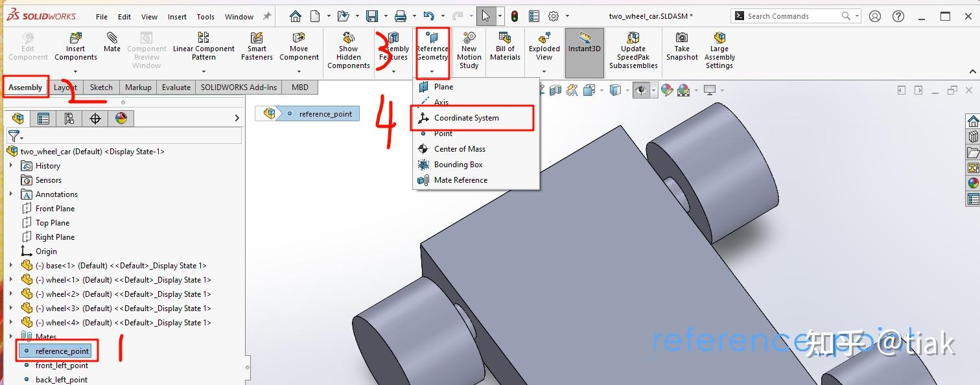Open the Bill of Materials tool
The height and width of the screenshot is (385, 980).
point(505,47)
